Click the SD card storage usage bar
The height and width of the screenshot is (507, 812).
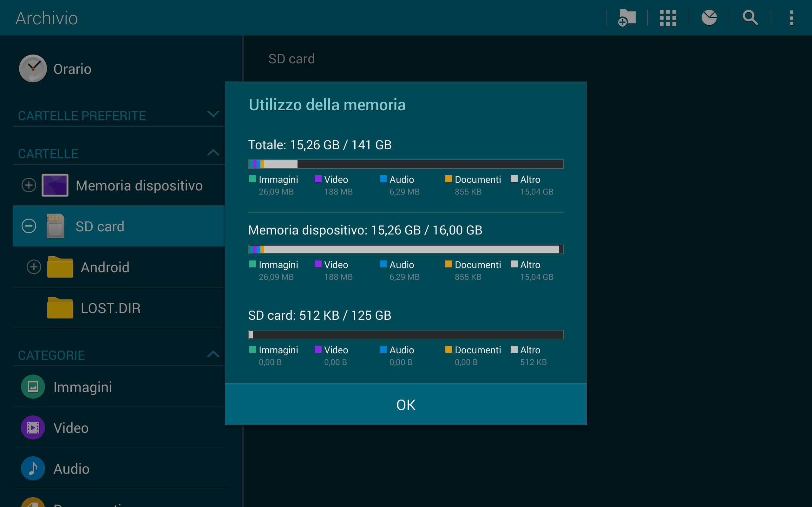point(406,334)
